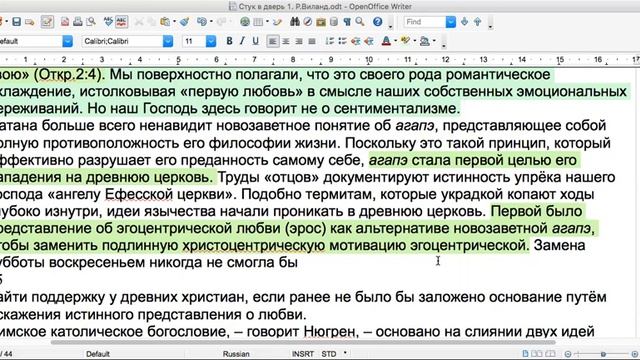Click the Print file directly icon
The image size is (640, 360).
point(78,22)
